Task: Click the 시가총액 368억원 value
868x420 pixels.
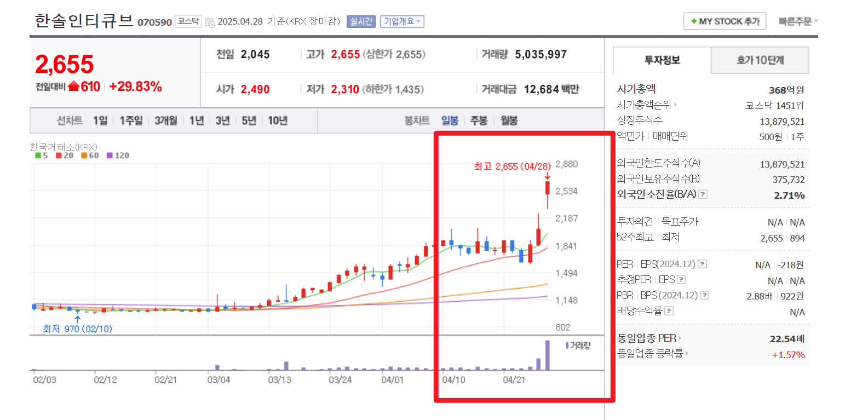Action: pos(786,90)
